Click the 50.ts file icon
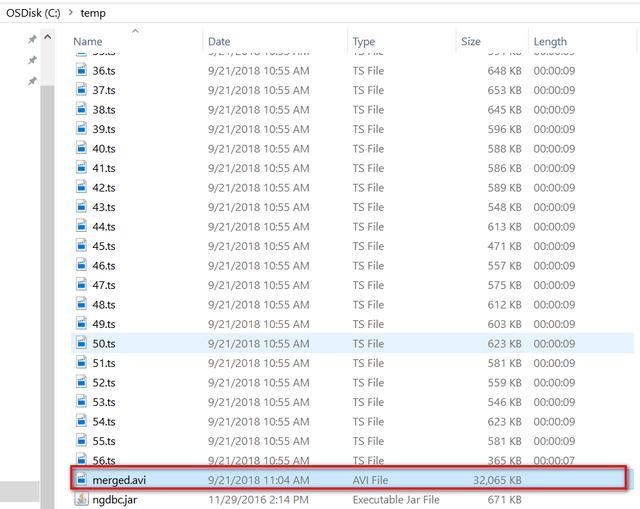 pos(81,343)
